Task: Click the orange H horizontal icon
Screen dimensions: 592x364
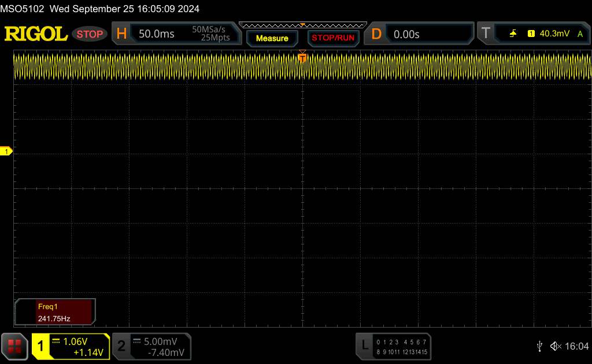Action: [121, 34]
